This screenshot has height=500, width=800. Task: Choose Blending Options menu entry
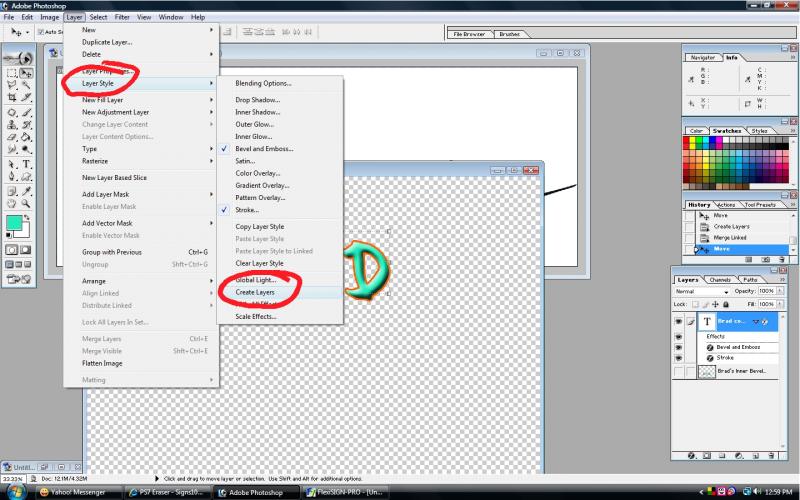click(280, 83)
